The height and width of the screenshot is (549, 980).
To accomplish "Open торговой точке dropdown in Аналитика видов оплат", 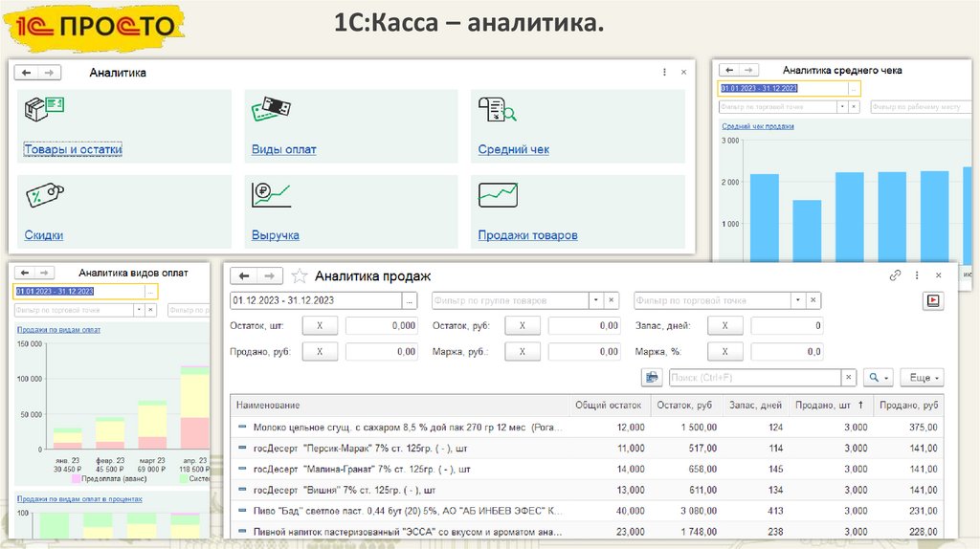I will tap(139, 310).
